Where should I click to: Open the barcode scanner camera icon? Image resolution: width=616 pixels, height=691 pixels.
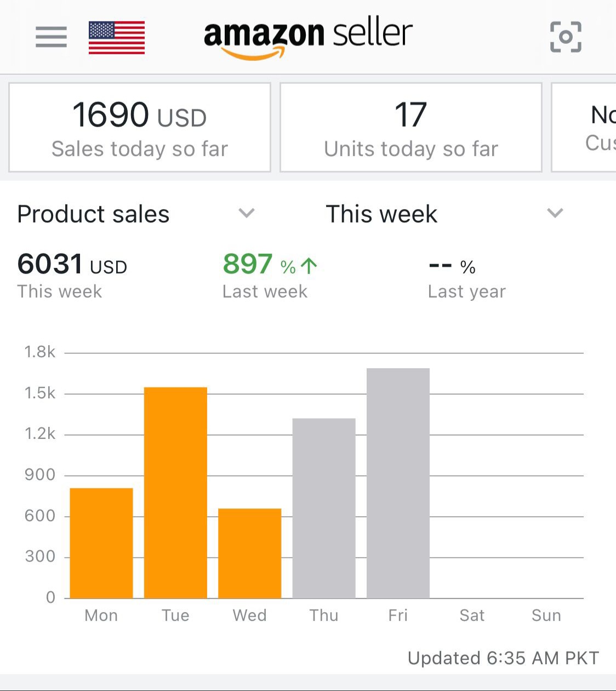566,37
